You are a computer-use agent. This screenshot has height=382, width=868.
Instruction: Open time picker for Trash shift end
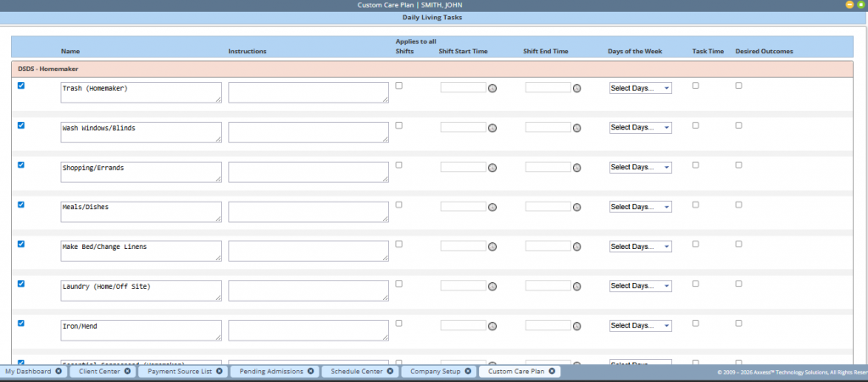(576, 88)
